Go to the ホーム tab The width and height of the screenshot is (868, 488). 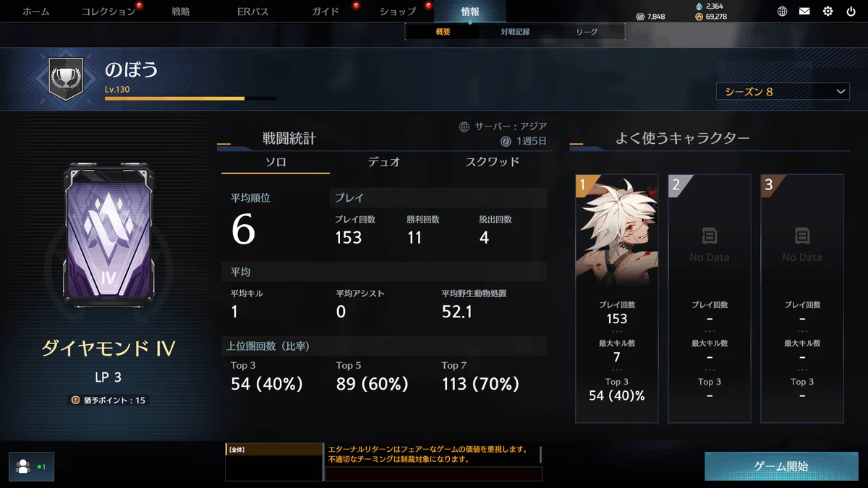[x=36, y=12]
